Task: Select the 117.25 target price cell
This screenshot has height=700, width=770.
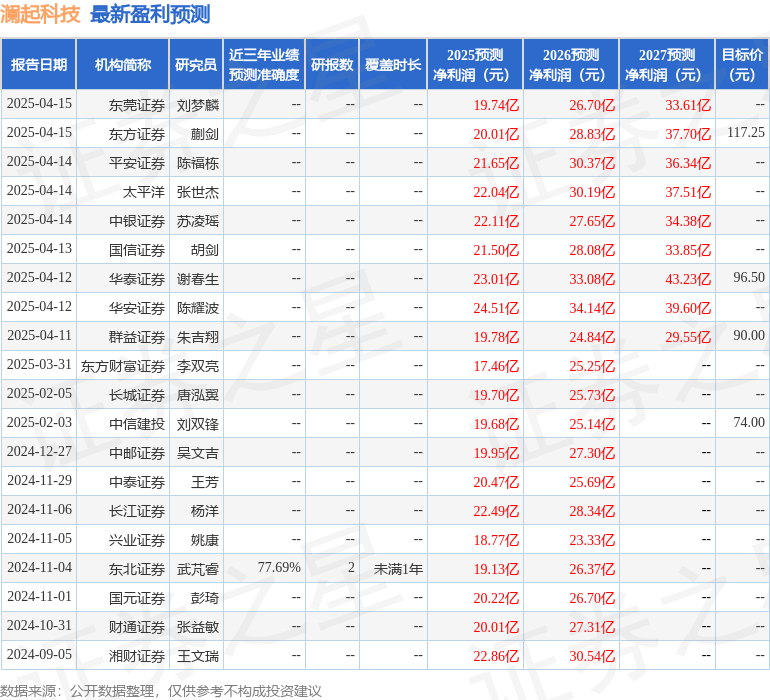Action: [745, 133]
